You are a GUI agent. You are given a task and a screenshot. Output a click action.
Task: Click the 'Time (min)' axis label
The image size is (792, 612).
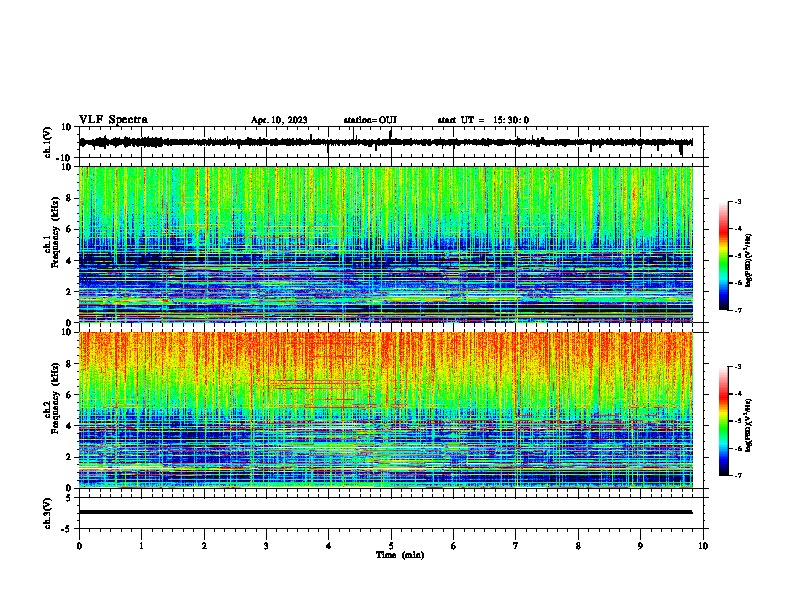coord(400,555)
